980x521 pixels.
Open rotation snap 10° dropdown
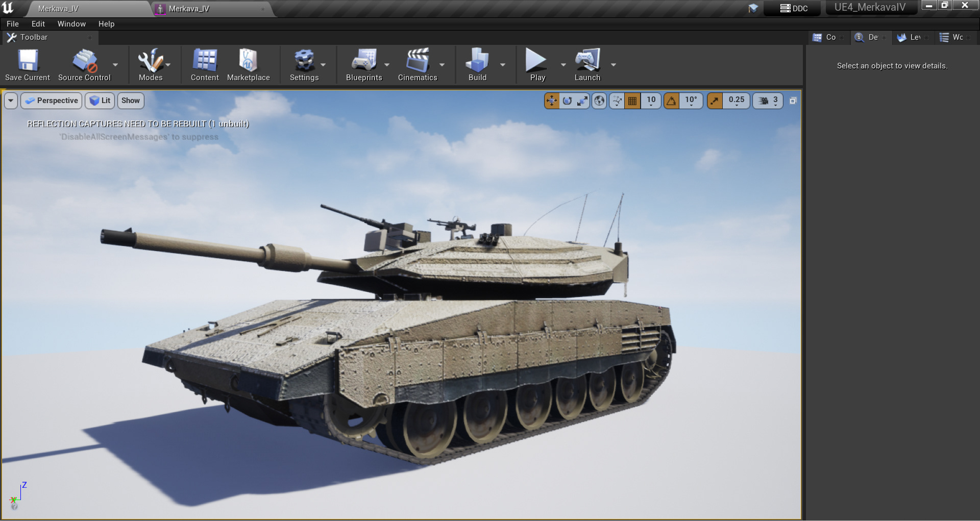pyautogui.click(x=691, y=101)
